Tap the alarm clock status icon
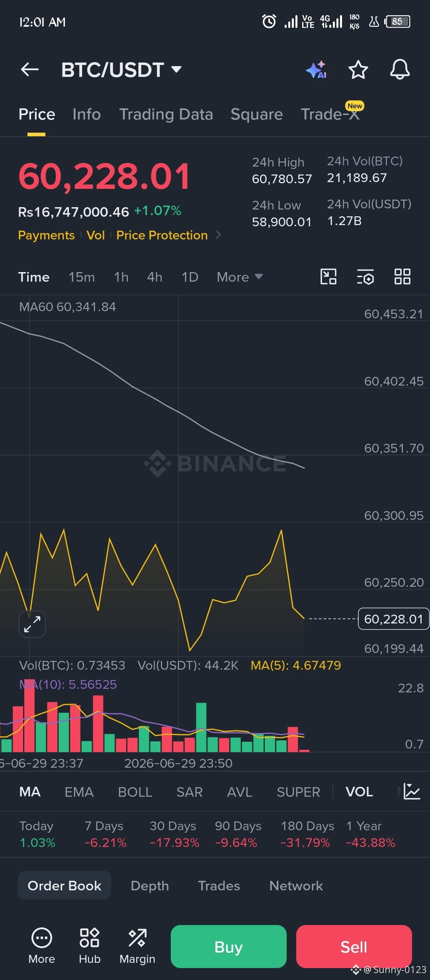 (x=269, y=22)
